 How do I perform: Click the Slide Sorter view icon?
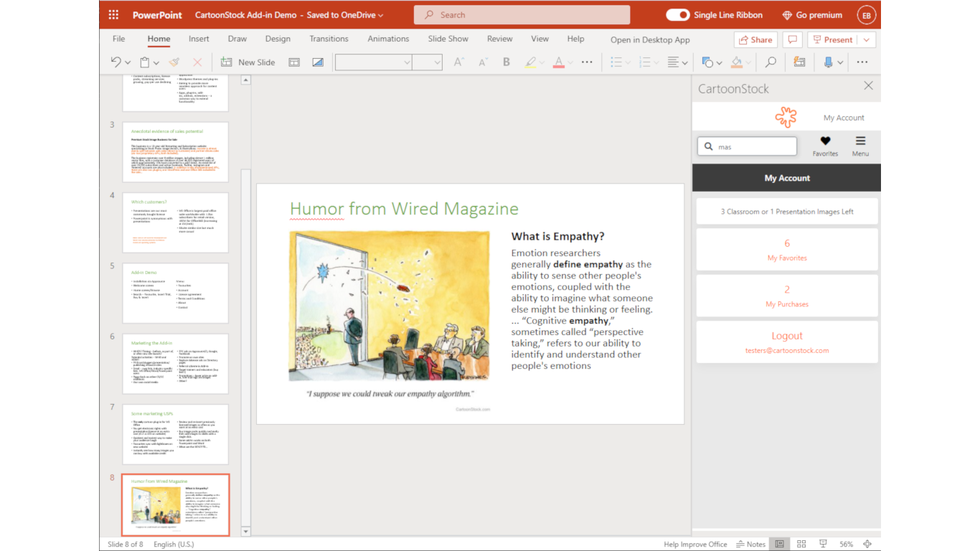point(801,544)
